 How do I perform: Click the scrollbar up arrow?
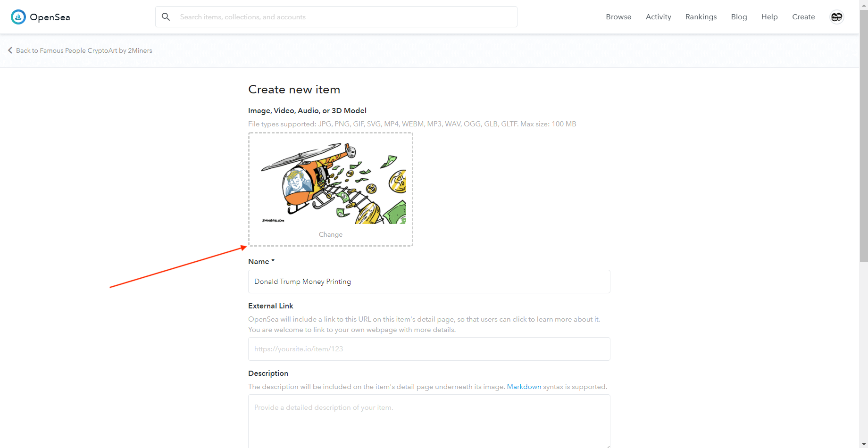[x=863, y=4]
